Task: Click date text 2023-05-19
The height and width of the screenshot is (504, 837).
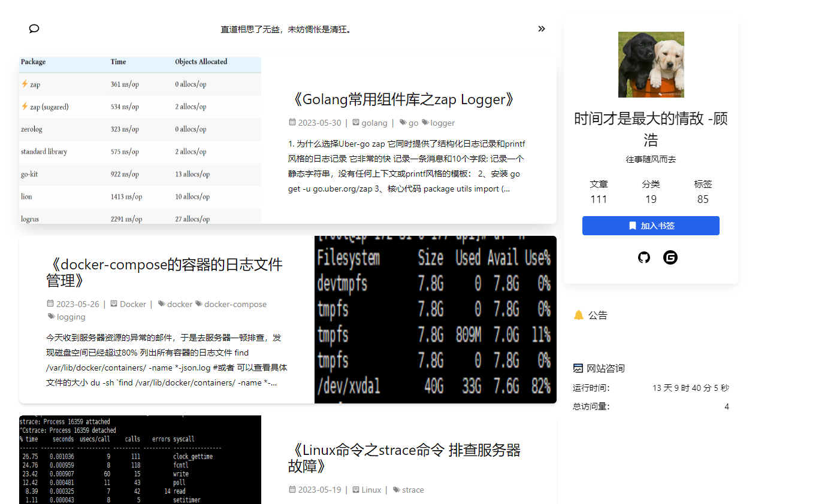Action: (319, 490)
